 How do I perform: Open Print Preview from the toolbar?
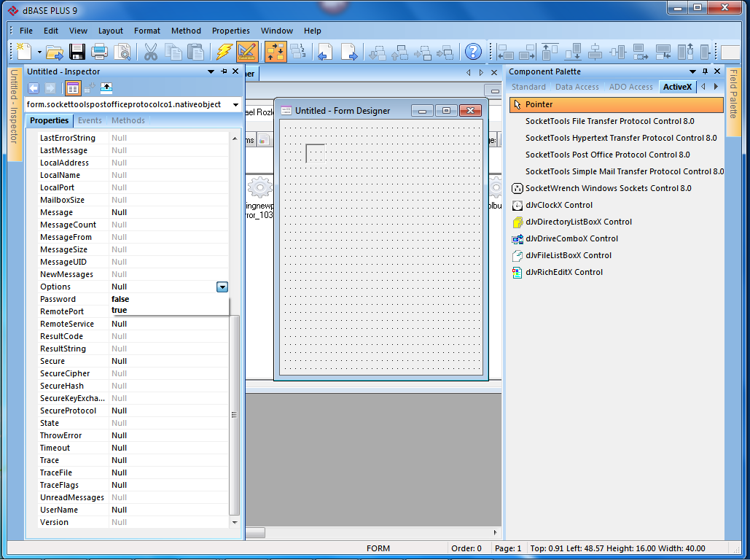[122, 52]
